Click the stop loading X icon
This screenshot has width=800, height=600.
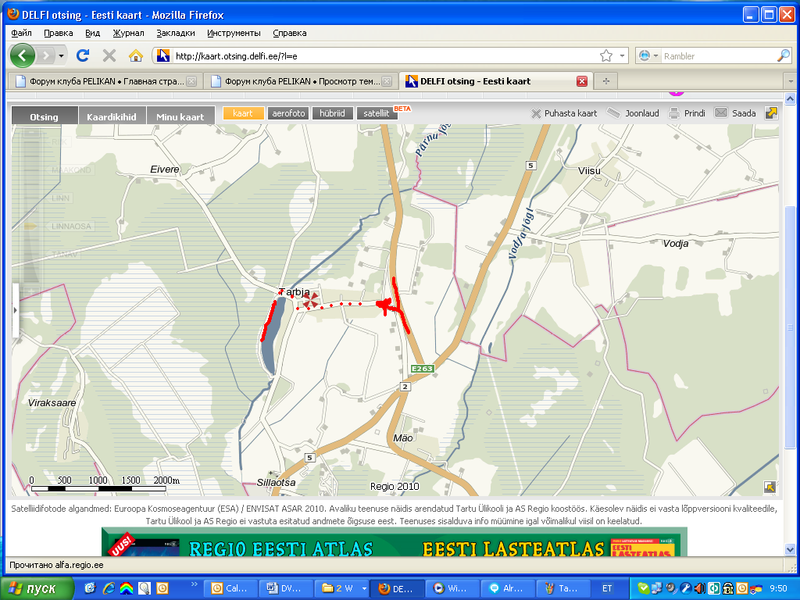(109, 55)
